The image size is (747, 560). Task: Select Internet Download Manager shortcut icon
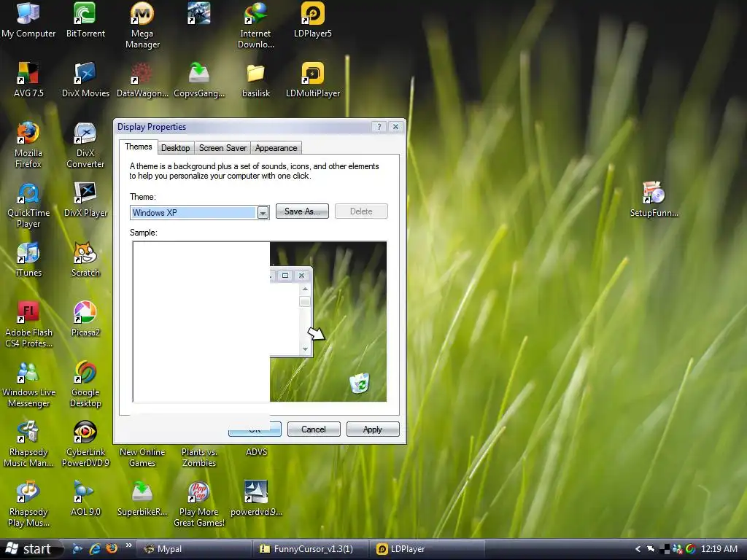pos(255,26)
